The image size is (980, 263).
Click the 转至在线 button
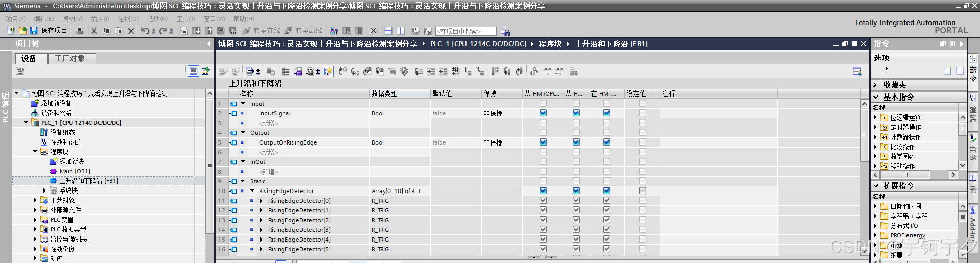(262, 31)
